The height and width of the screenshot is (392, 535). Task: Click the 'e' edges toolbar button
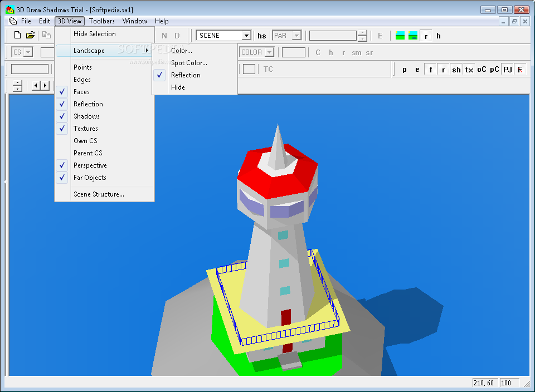pyautogui.click(x=417, y=70)
